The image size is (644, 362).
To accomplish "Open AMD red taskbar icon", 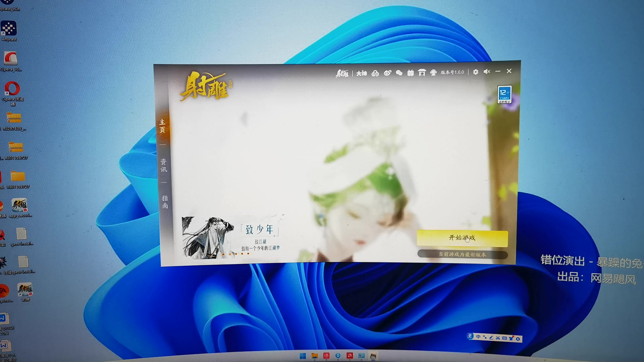I will point(350,356).
